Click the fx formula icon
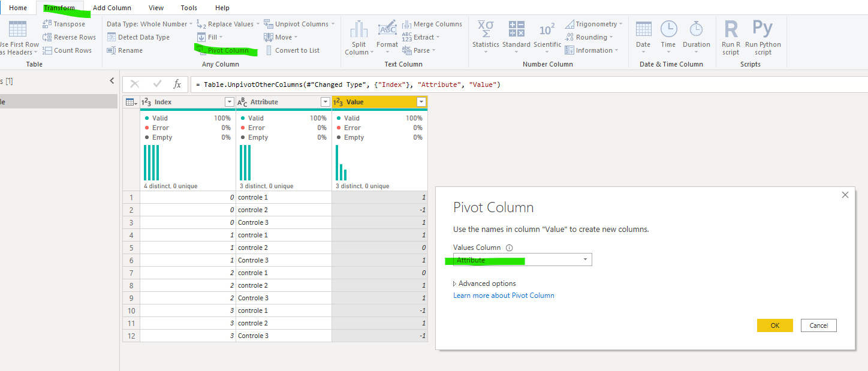 pos(177,85)
